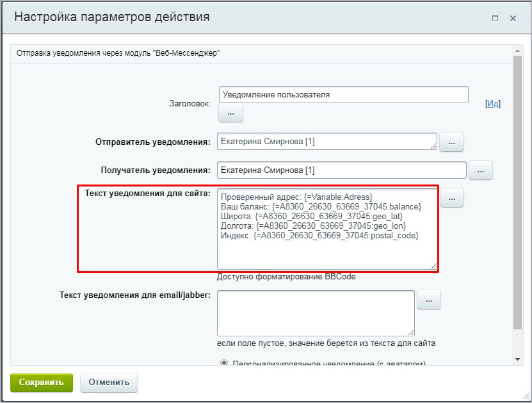532x403 pixels.
Task: Click resize handle of site text area
Action: click(x=434, y=265)
